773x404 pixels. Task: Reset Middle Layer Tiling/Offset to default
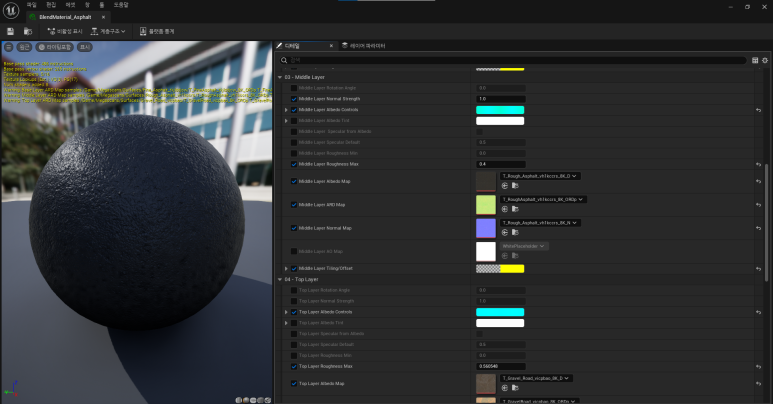point(758,269)
